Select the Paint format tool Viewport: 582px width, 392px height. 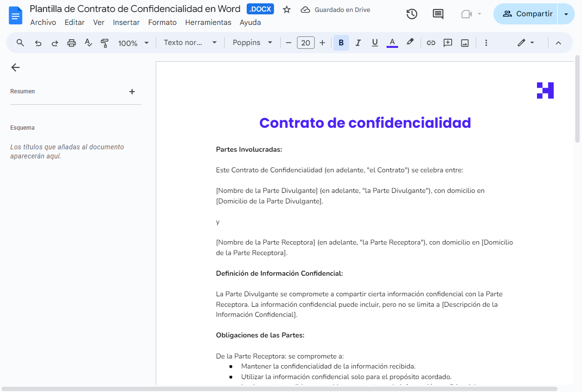pos(105,43)
